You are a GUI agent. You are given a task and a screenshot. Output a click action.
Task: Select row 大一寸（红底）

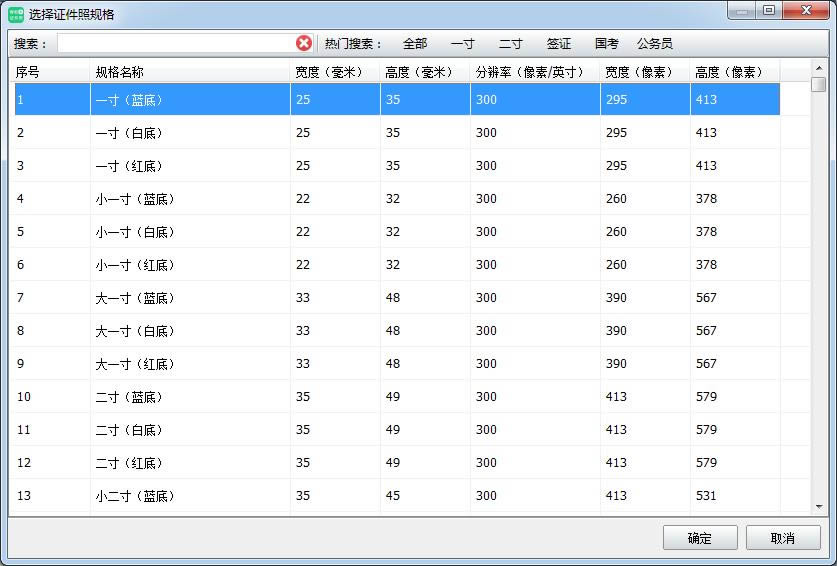(397, 364)
